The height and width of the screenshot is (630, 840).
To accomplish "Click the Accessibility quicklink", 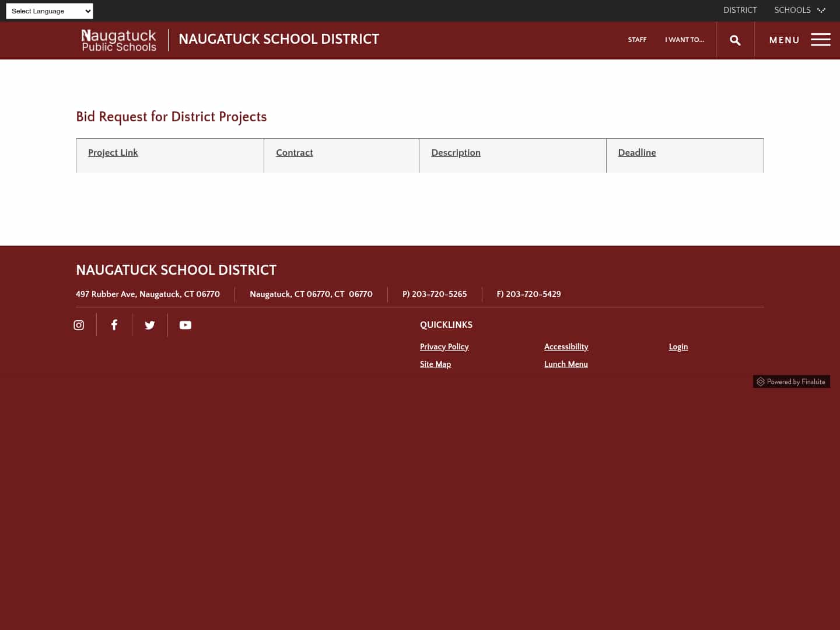I will [x=566, y=346].
